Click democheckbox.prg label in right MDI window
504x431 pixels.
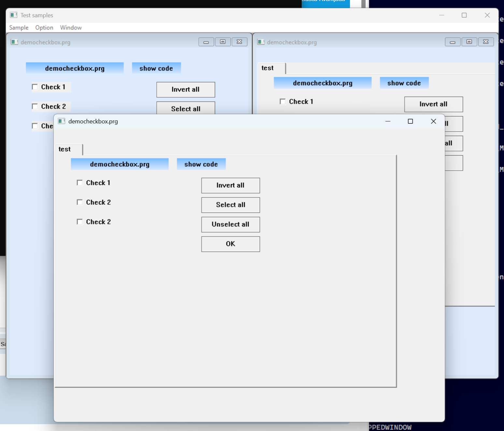coord(323,83)
